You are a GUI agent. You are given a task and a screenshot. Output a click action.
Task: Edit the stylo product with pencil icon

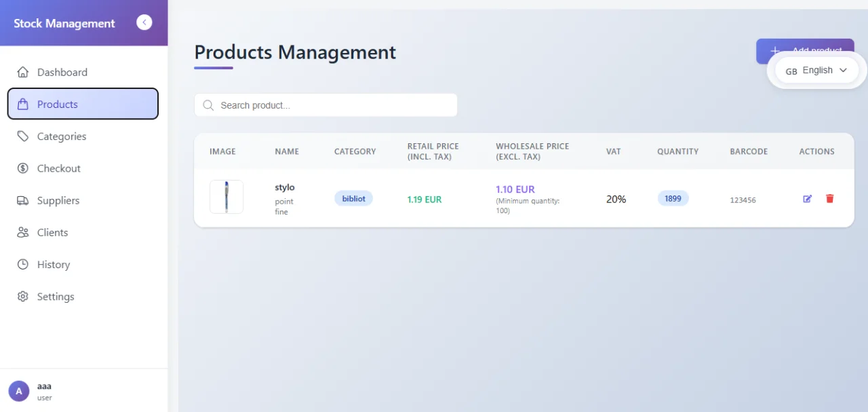807,199
